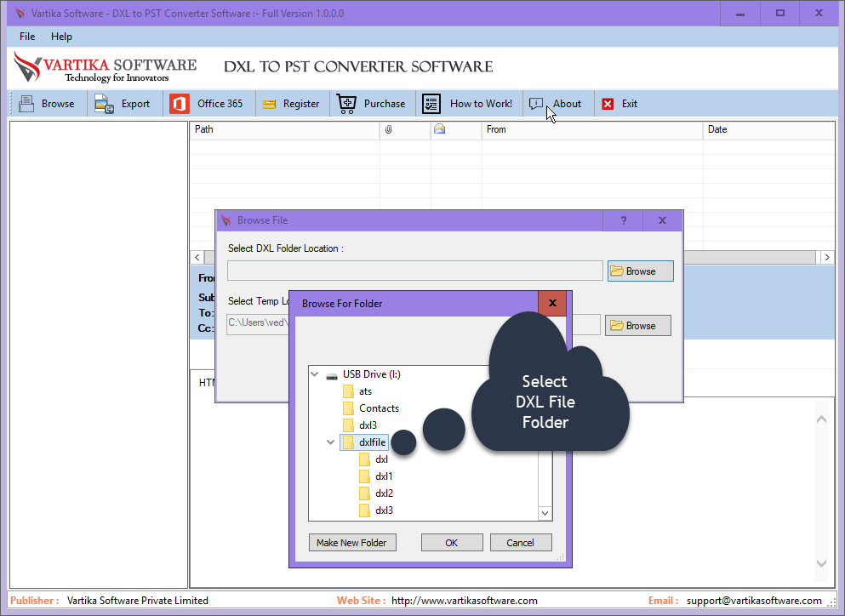Screen dimensions: 845x616
Task: Click the attachment paperclip column header
Action: [x=389, y=129]
